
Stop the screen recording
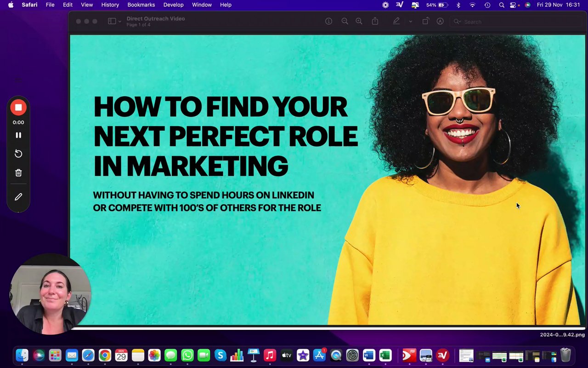tap(18, 107)
